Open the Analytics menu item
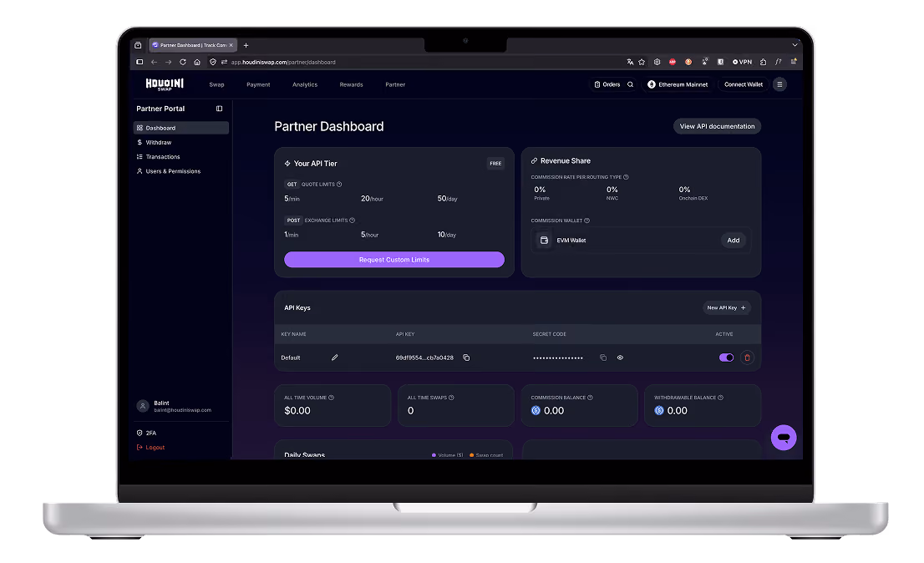This screenshot has width=924, height=563. 305,85
